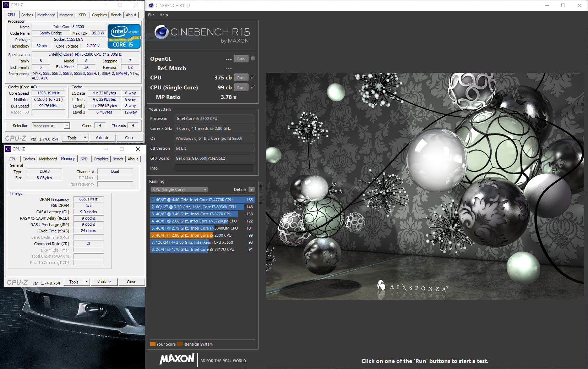
Task: Open About tab in top CPU-Z window
Action: [131, 15]
